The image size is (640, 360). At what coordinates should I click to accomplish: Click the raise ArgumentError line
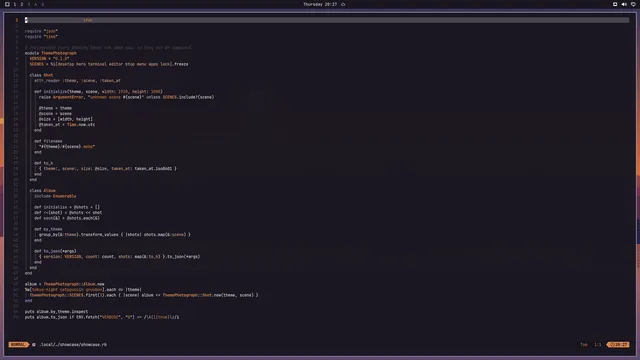click(x=127, y=97)
